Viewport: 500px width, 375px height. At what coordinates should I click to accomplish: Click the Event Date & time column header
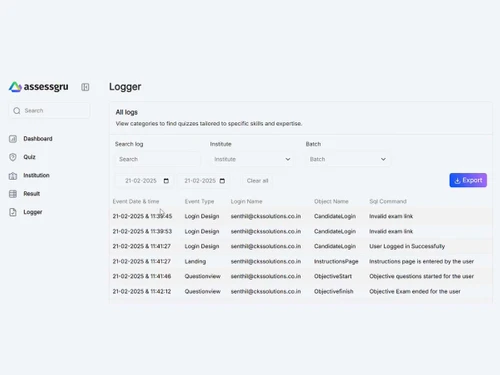[x=136, y=201]
